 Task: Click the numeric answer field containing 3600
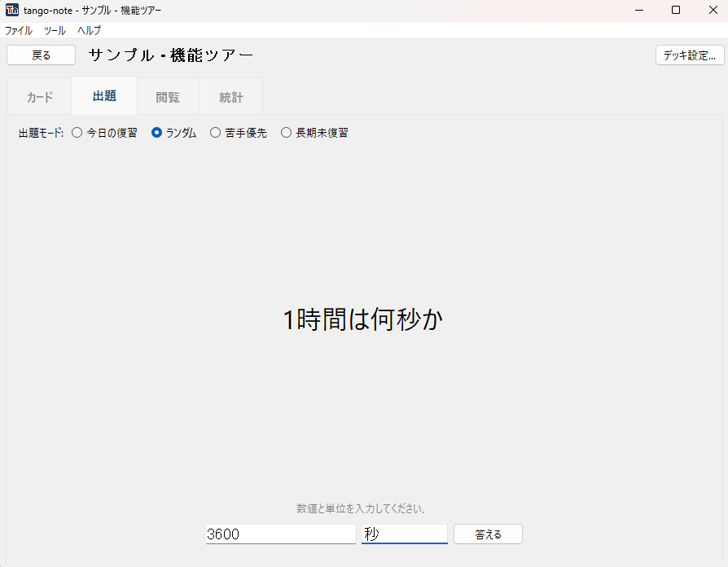281,534
